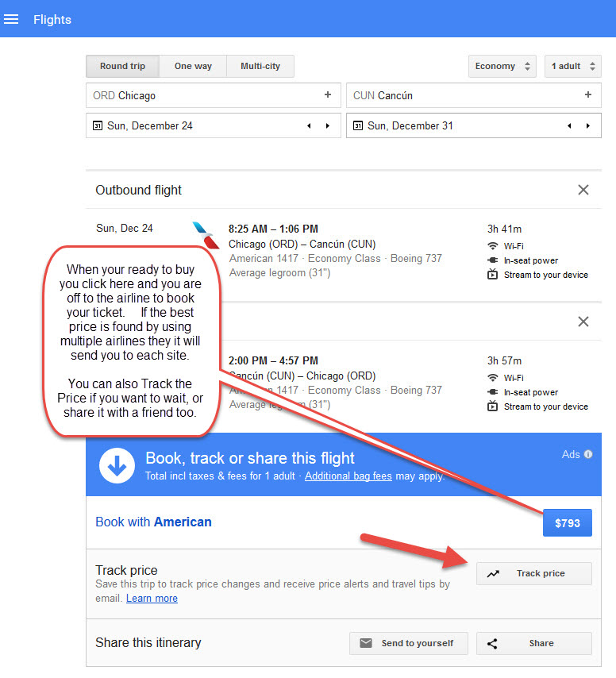The image size is (616, 678).
Task: Remove the Outbound flight with X icon
Action: point(583,190)
